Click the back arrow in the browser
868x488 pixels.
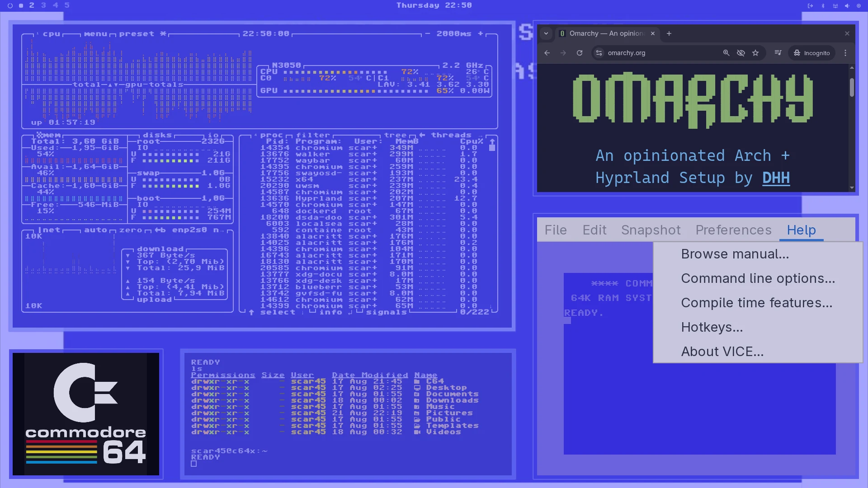point(547,53)
